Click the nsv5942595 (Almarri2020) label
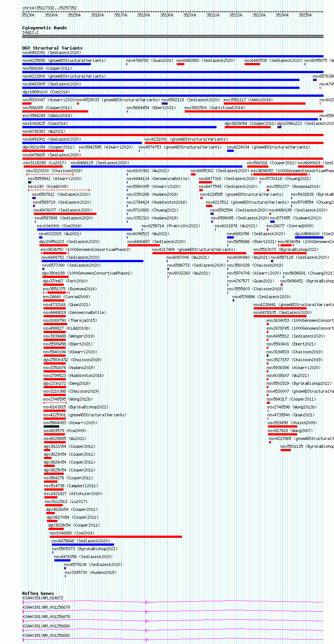Image resolution: width=334 pixels, height=644 pixels. coord(106,147)
